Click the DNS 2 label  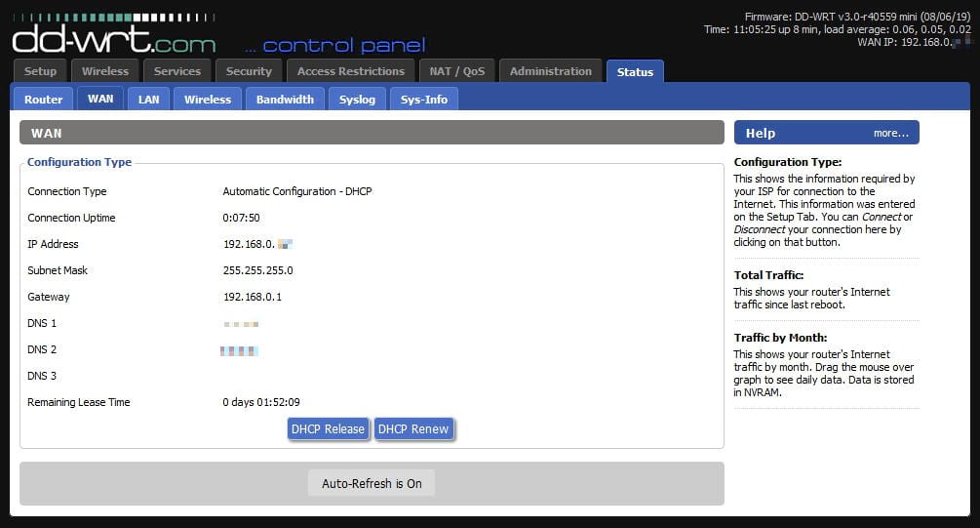pyautogui.click(x=42, y=349)
